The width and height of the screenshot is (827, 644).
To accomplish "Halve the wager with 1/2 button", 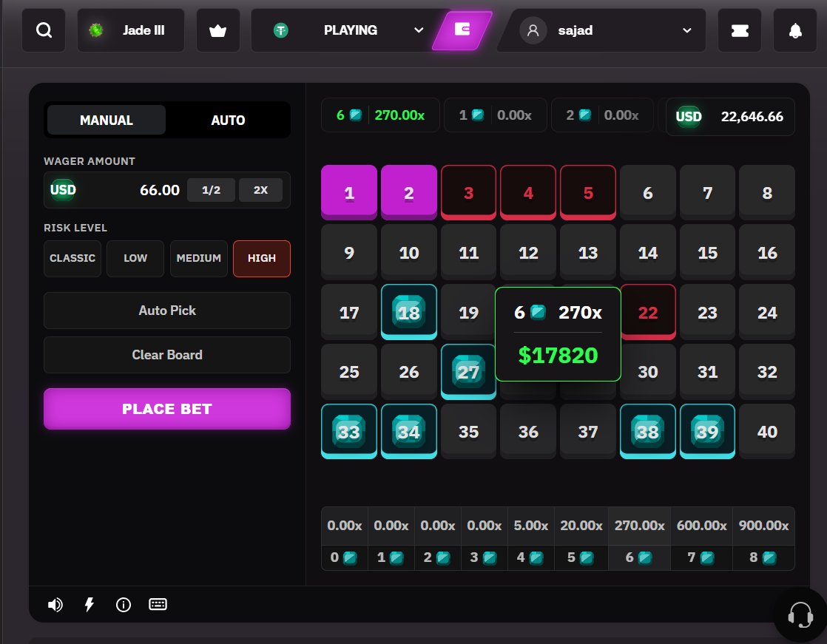I will [211, 190].
